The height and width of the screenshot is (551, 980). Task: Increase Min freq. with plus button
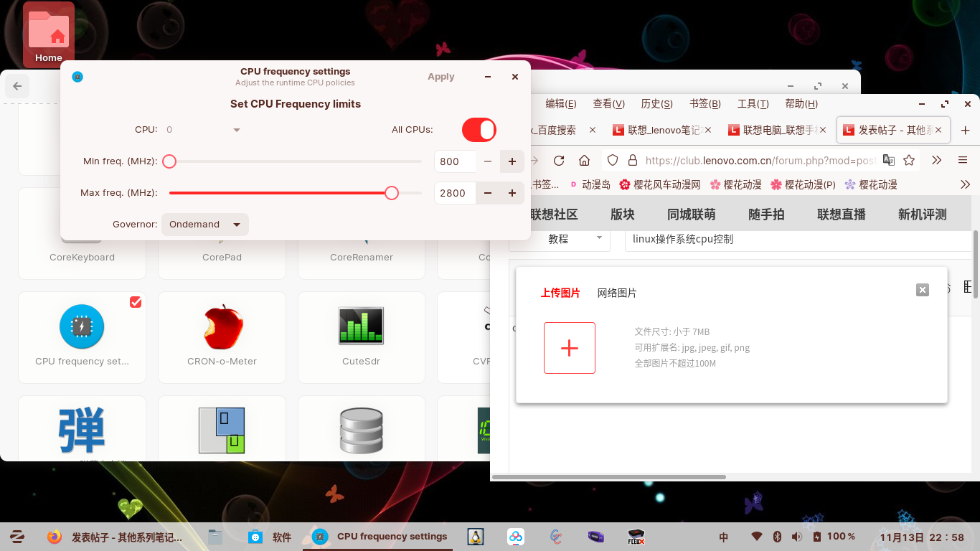click(x=512, y=161)
